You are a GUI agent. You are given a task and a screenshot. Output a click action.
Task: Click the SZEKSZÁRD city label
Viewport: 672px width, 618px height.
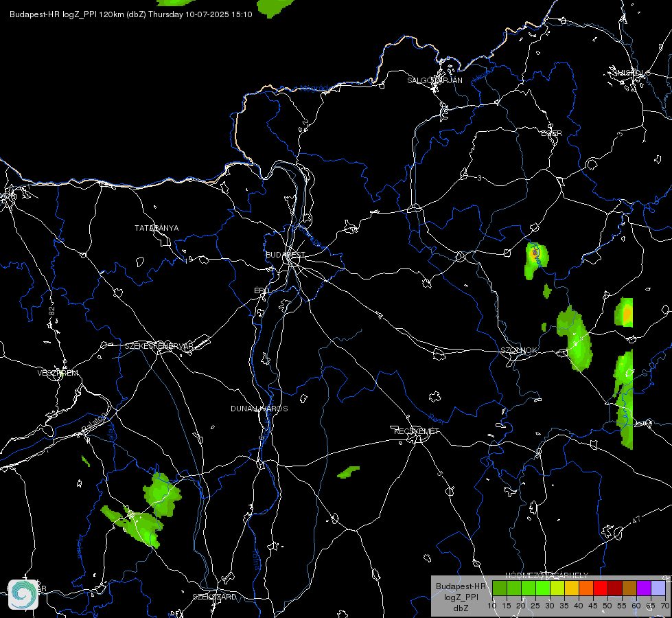tap(214, 597)
